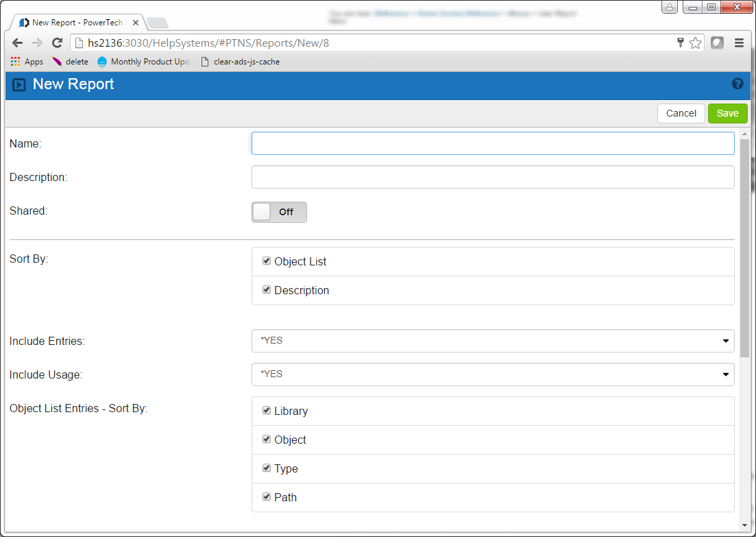
Task: Click the saved password key icon
Action: coord(681,43)
